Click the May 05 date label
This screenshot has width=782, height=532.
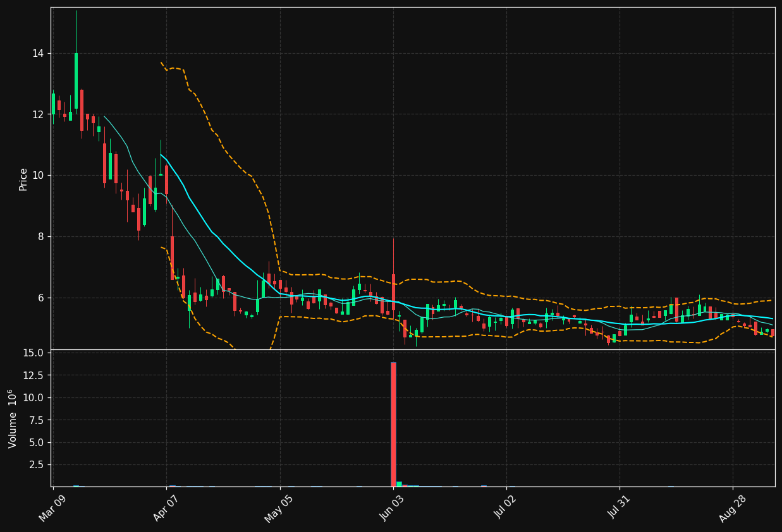[x=279, y=507]
